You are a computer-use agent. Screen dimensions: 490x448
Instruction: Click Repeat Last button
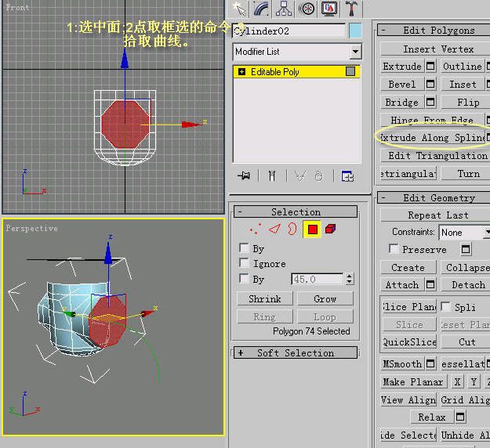click(x=435, y=215)
